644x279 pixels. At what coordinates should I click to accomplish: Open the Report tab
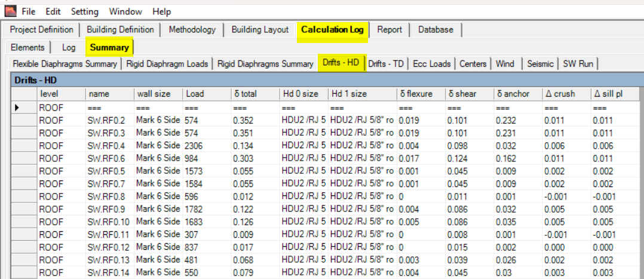[x=389, y=30]
